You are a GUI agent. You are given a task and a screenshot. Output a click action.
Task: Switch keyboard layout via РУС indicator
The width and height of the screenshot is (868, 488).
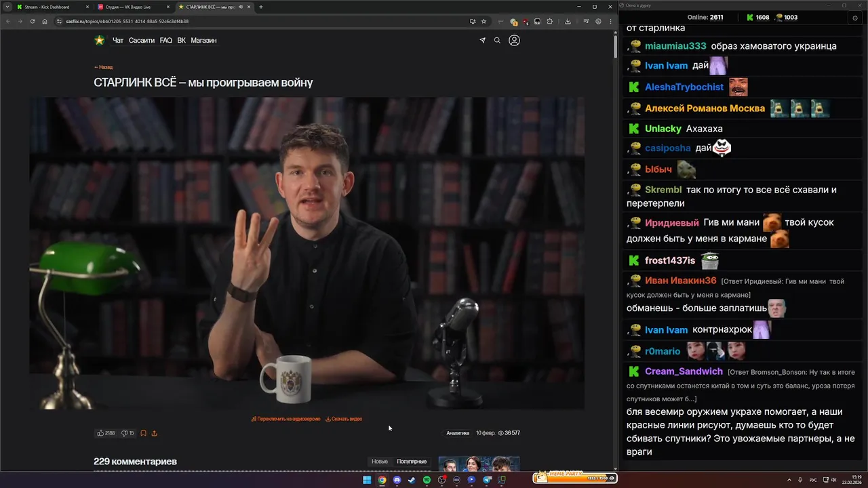[x=813, y=480]
